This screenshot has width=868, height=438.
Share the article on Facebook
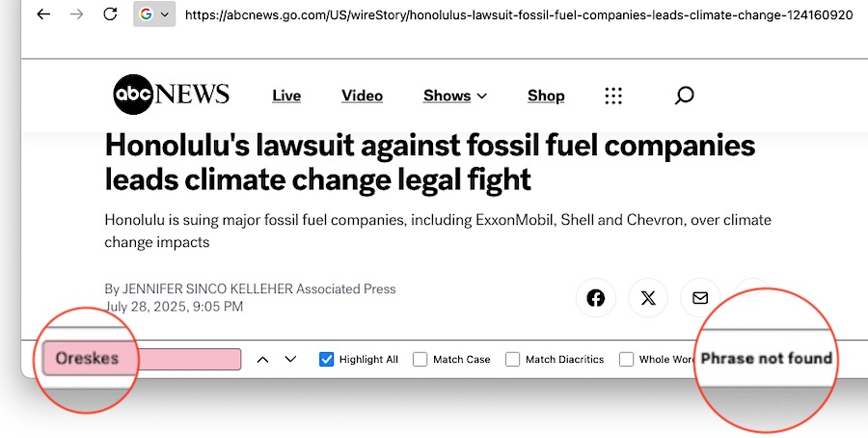click(596, 298)
